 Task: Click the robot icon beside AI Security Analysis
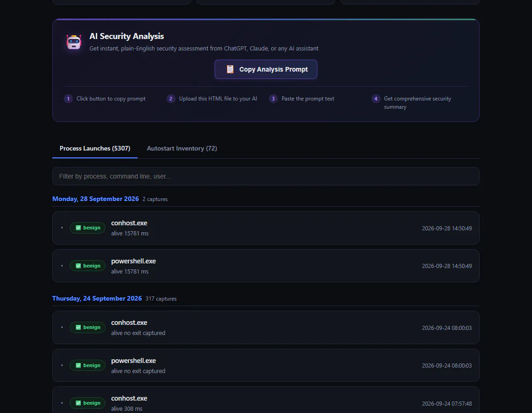[74, 42]
